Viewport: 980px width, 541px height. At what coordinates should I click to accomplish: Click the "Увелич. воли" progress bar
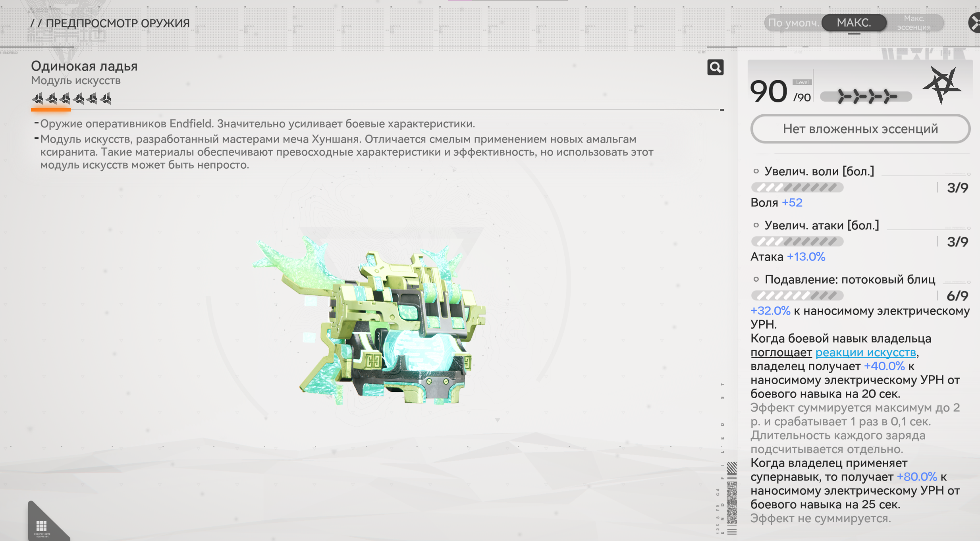[797, 187]
